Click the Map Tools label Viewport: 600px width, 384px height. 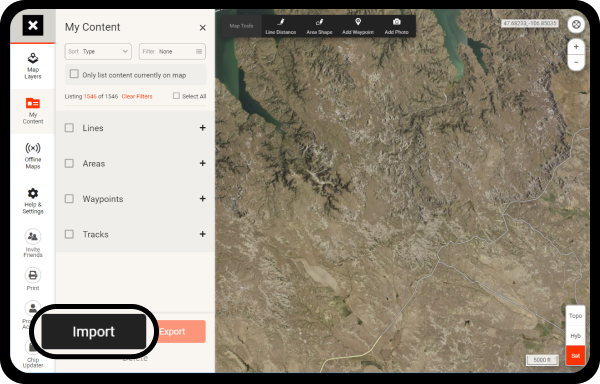241,26
